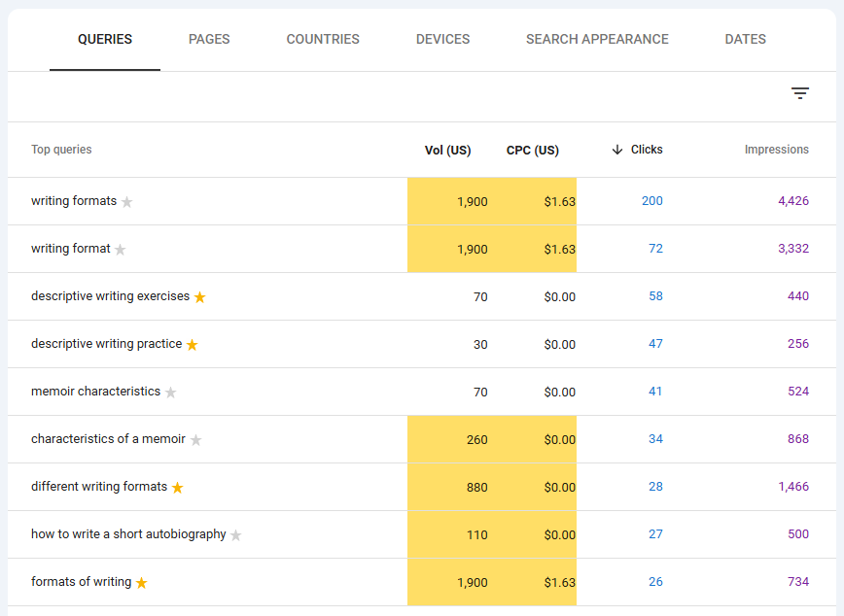Click gold star for 'different writing formats'
The height and width of the screenshot is (616, 844).
click(178, 488)
